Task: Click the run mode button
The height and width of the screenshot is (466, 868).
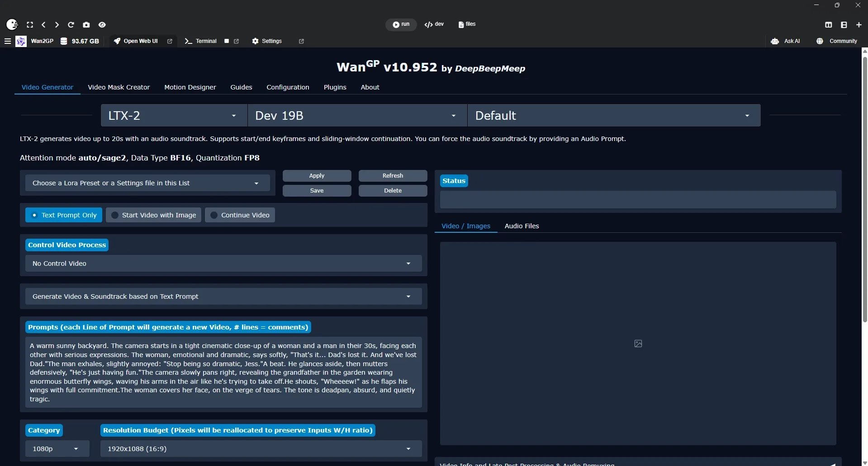Action: (x=401, y=24)
